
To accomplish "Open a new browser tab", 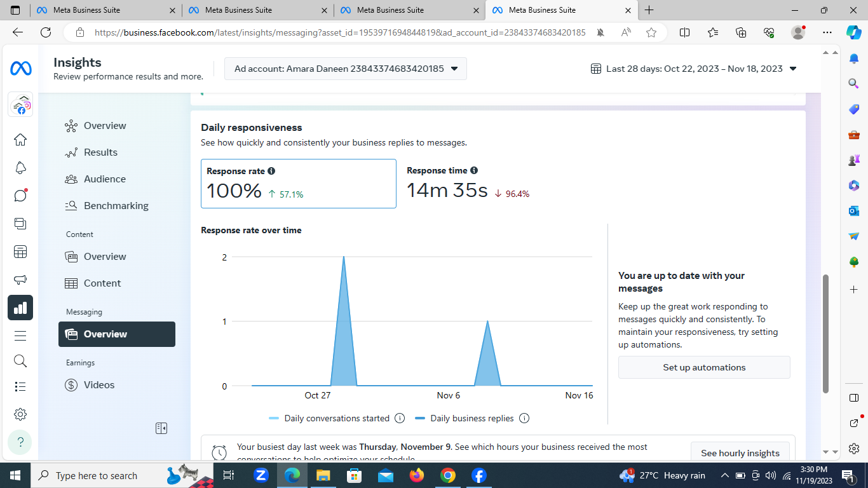I will click(x=649, y=10).
